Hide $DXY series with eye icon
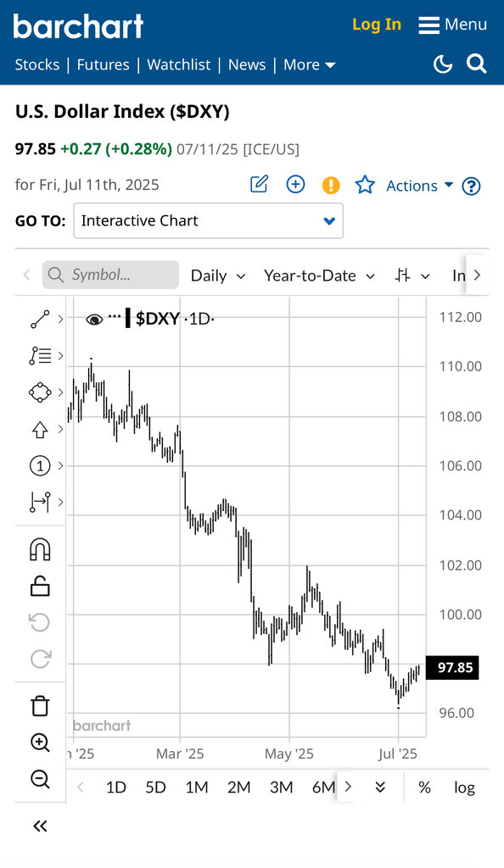This screenshot has height=868, width=504. tap(94, 320)
